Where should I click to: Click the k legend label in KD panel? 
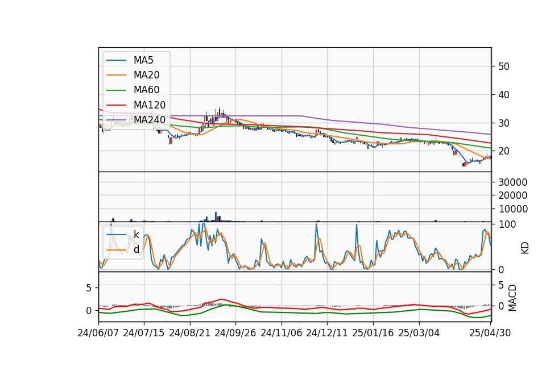point(136,235)
